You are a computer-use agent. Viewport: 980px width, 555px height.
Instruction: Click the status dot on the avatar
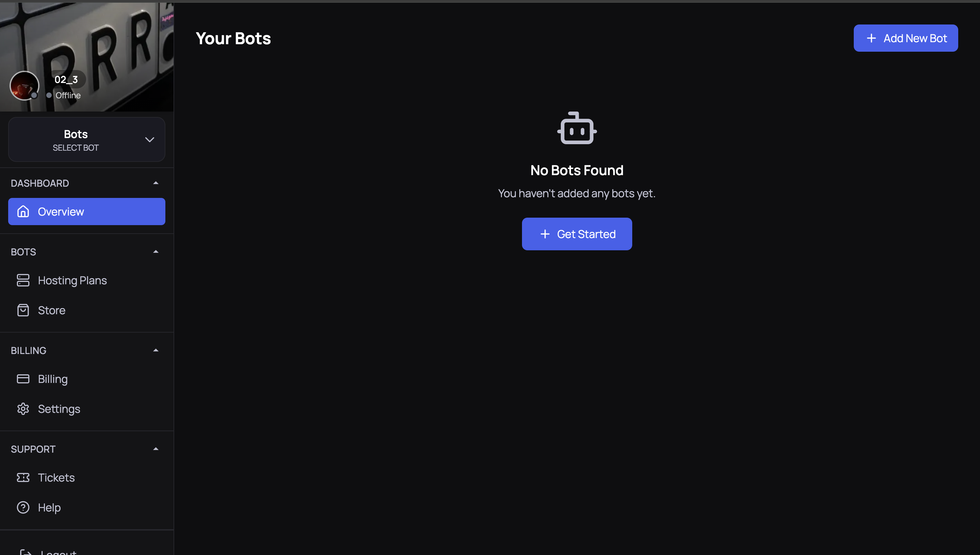[x=35, y=96]
